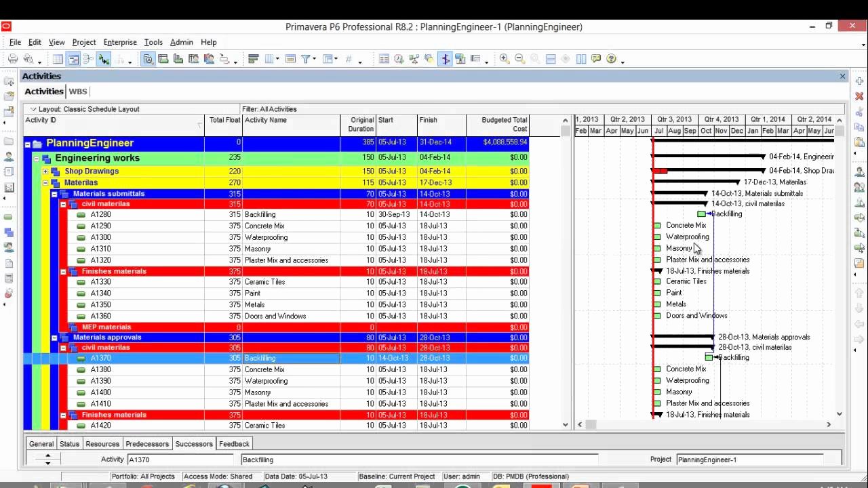Collapse the Engineering works group
Viewport: 868px width, 488px height.
point(37,159)
